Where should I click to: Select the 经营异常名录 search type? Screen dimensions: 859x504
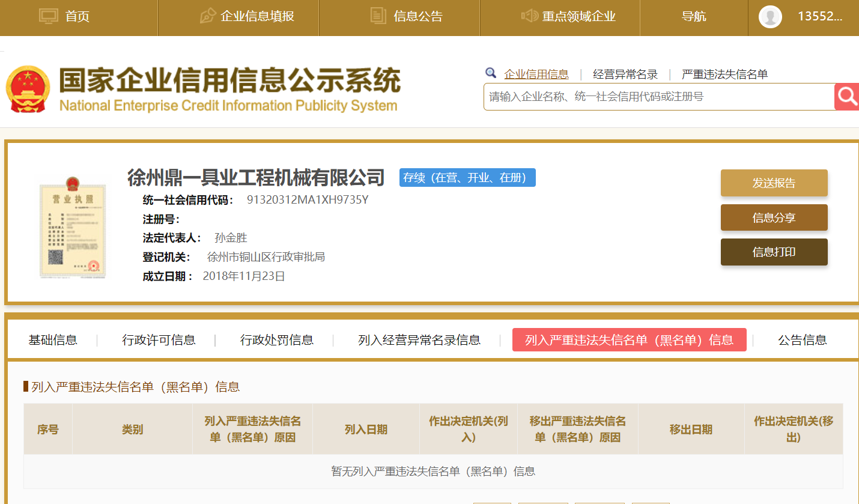(625, 74)
